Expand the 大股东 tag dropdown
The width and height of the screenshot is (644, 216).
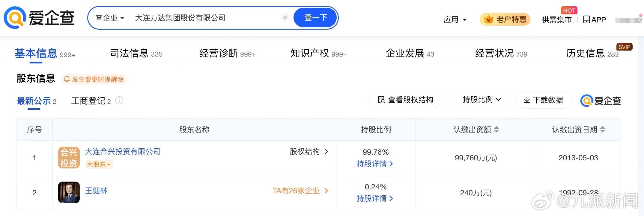pyautogui.click(x=99, y=164)
